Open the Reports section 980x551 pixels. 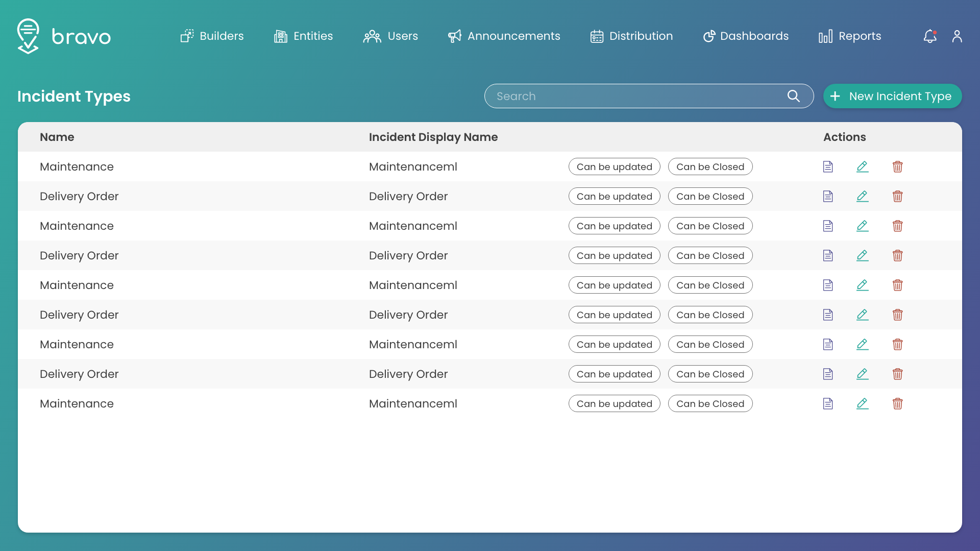[849, 36]
